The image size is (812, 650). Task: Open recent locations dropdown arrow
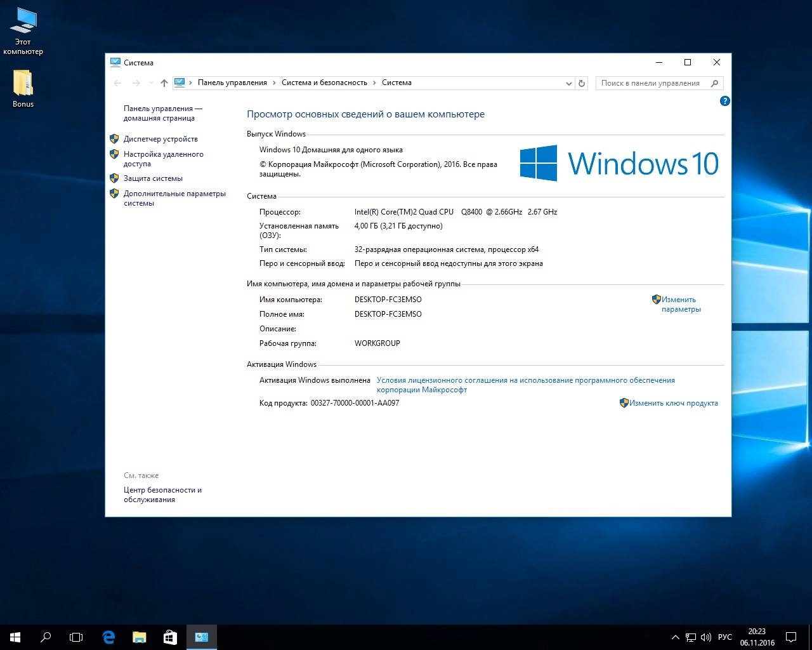point(151,83)
